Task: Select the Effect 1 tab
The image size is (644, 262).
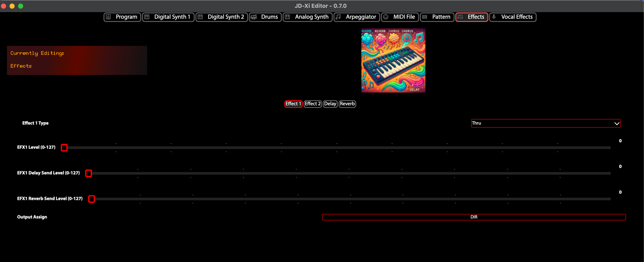Action: pyautogui.click(x=293, y=104)
